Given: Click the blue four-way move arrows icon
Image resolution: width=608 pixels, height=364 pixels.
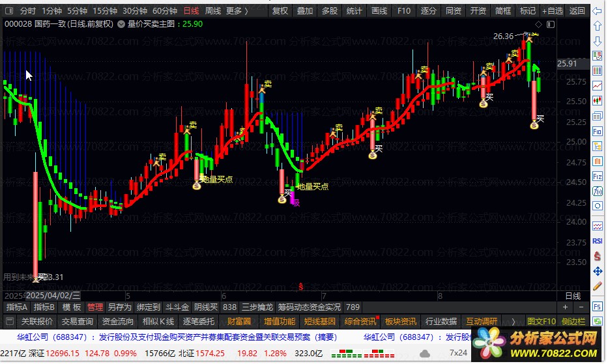Looking at the screenshot, I should tap(598, 272).
